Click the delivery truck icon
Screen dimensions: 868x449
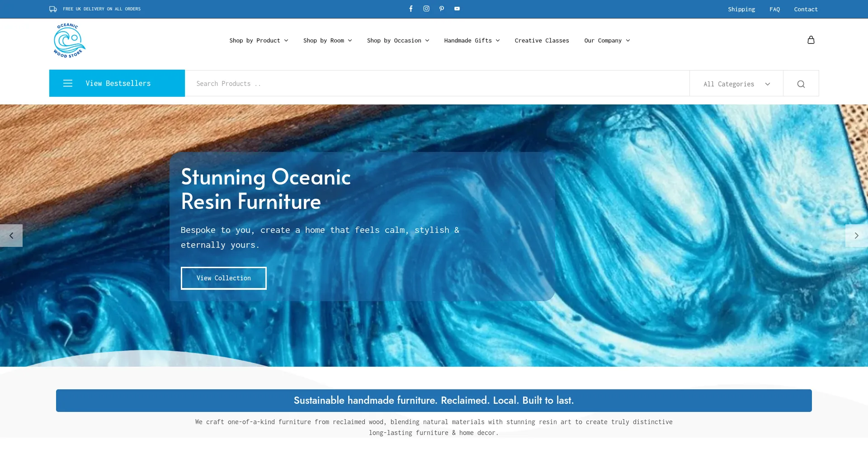coord(53,9)
